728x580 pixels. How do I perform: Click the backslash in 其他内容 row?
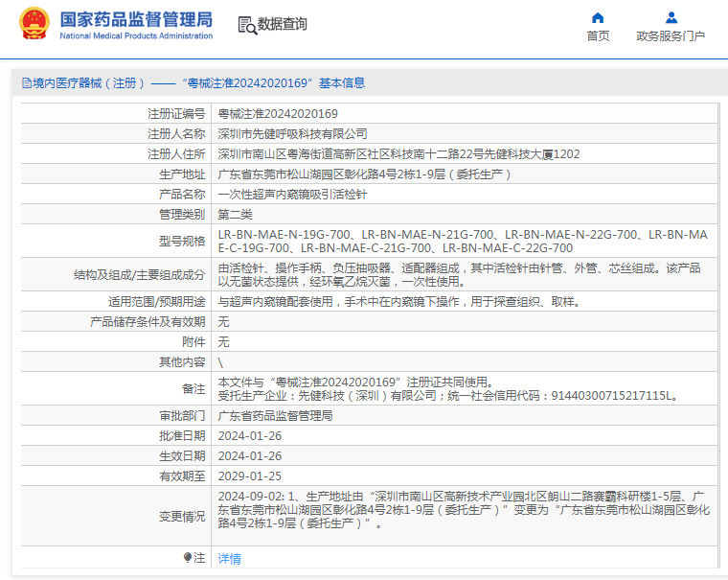(x=220, y=362)
